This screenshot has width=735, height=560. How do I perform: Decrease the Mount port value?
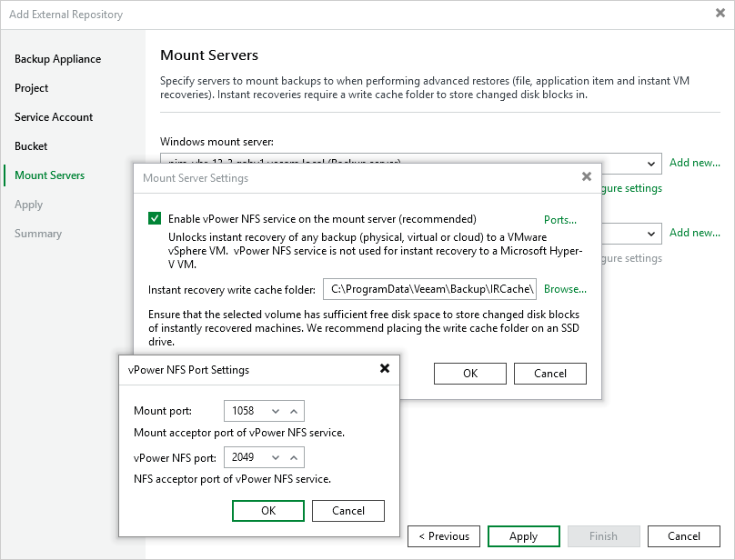click(x=276, y=411)
